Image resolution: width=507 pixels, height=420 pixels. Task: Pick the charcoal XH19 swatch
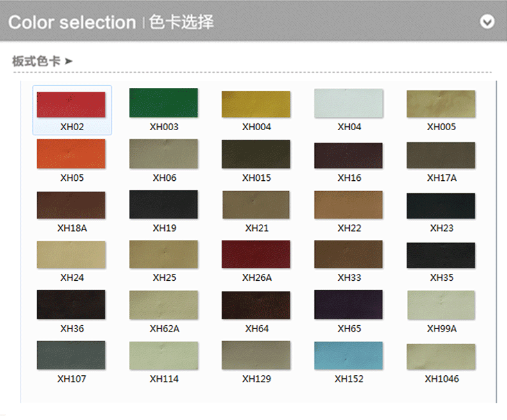click(164, 205)
